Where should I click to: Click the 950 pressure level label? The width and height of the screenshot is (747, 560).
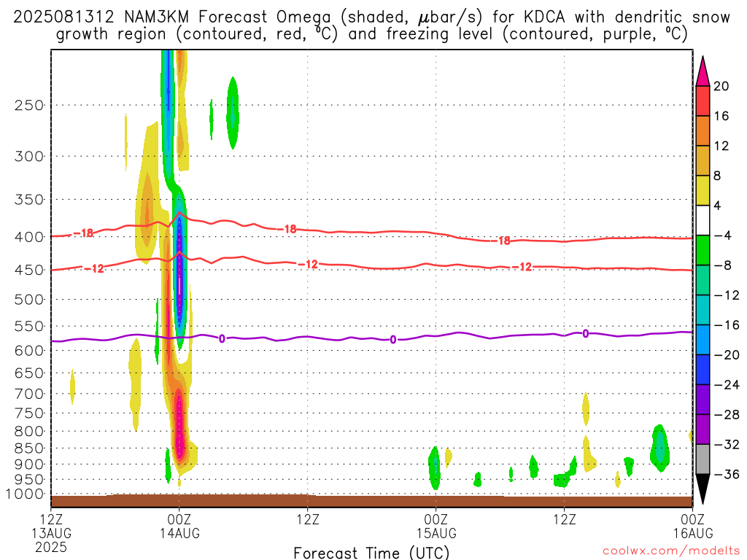[x=29, y=480]
